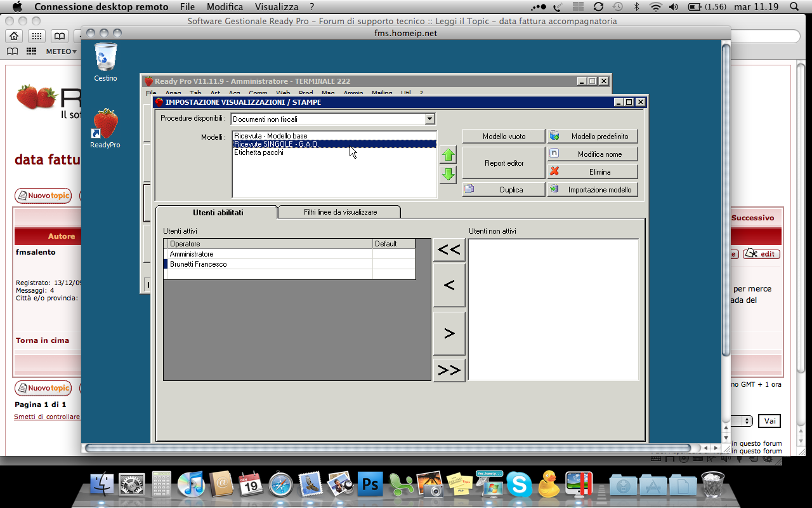Open iCal calendar from the Dock
The width and height of the screenshot is (812, 508).
[251, 485]
